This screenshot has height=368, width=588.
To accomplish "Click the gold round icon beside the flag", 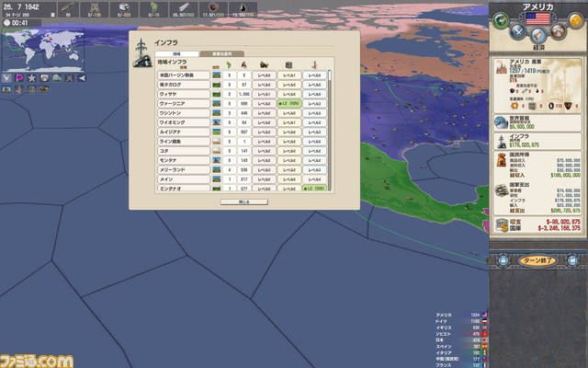I will [576, 20].
